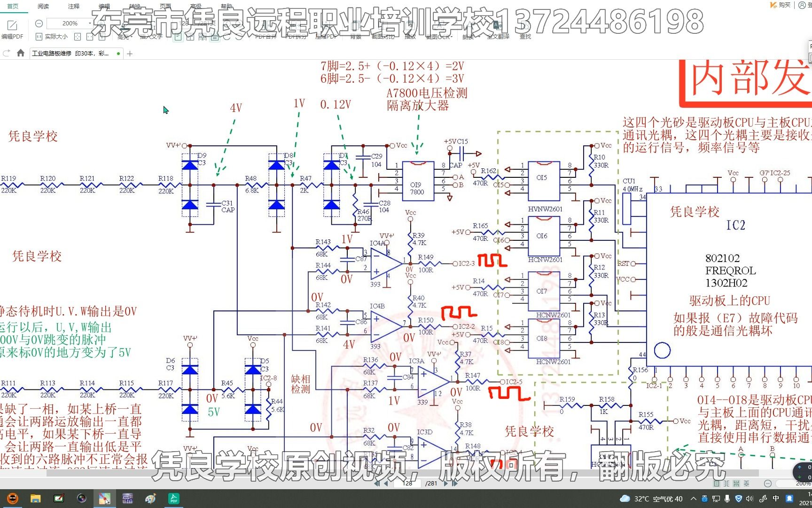Select continuous scroll layout icon in status bar
Screen dimensions: 812x508
click(736, 484)
